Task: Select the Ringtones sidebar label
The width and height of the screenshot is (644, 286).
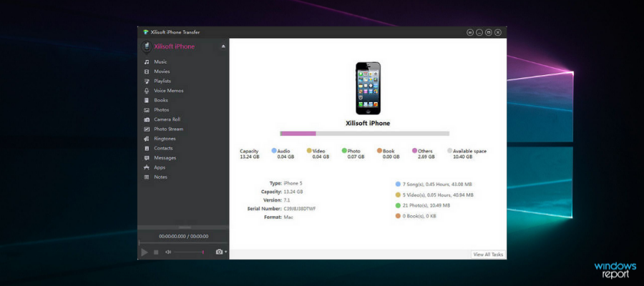Action: click(165, 139)
